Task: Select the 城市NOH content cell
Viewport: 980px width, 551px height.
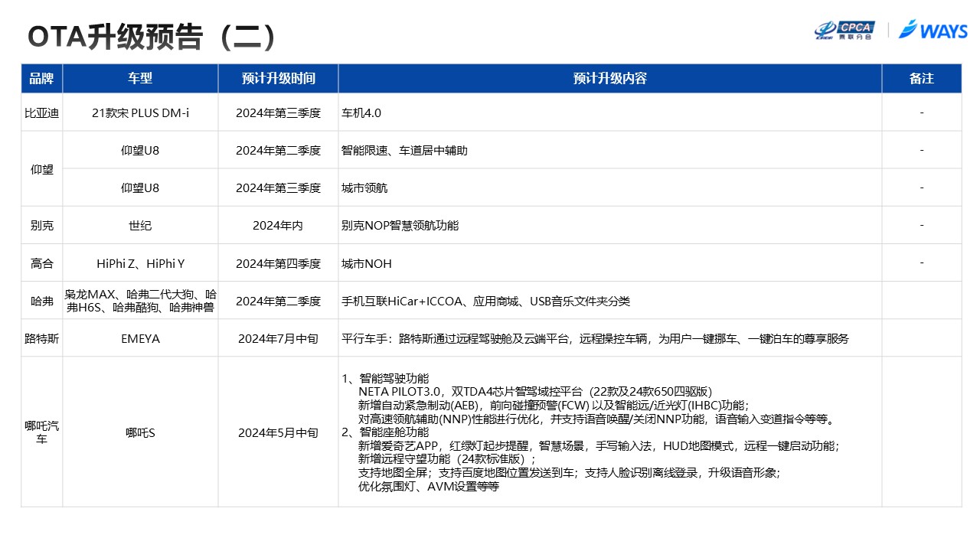Action: (609, 262)
